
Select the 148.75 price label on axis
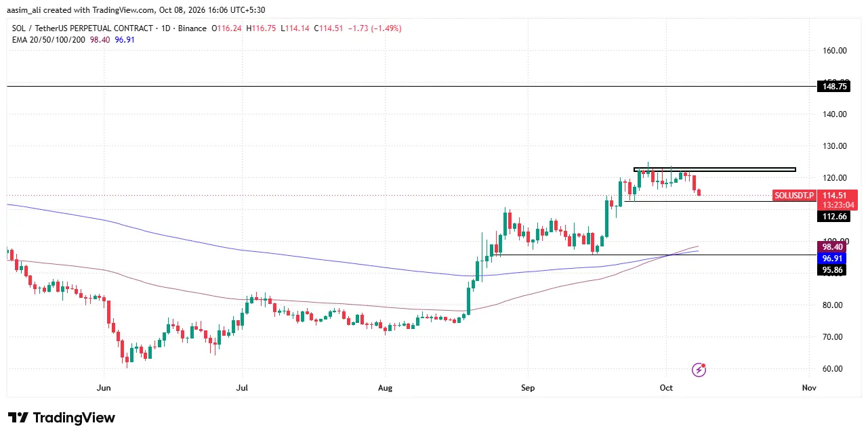click(x=835, y=87)
